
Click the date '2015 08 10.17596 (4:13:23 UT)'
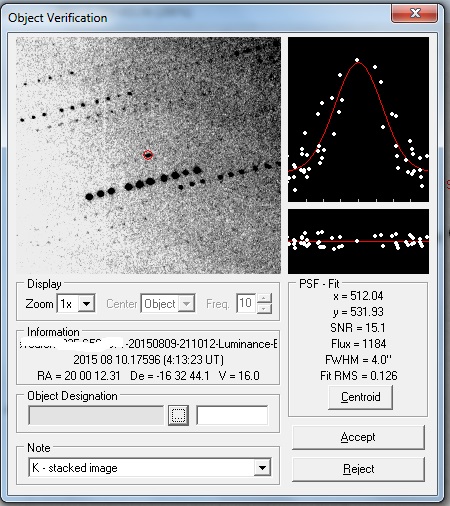click(148, 360)
